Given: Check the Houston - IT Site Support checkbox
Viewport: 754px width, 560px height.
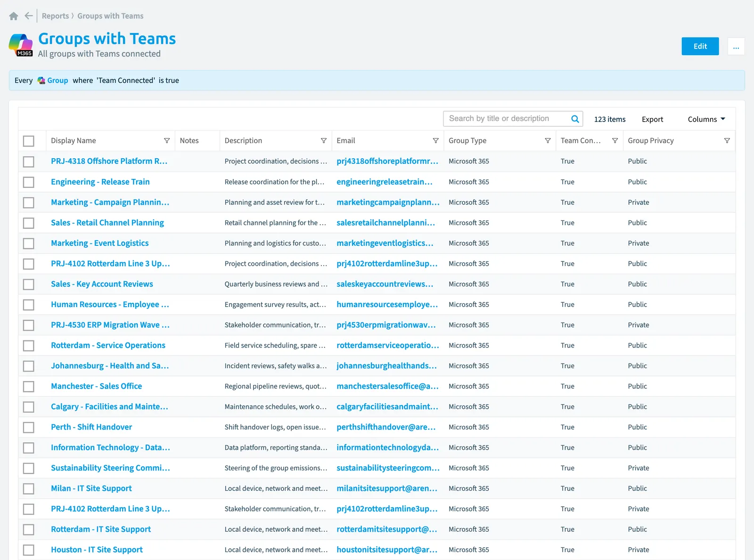Looking at the screenshot, I should [x=29, y=550].
